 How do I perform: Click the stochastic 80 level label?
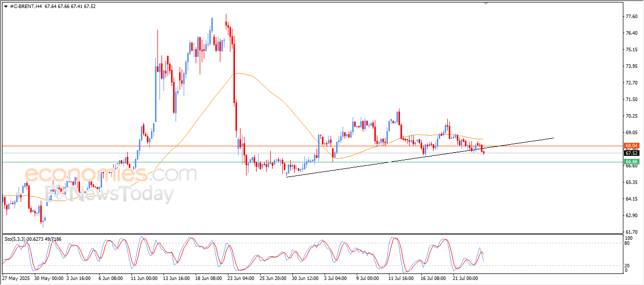click(627, 243)
